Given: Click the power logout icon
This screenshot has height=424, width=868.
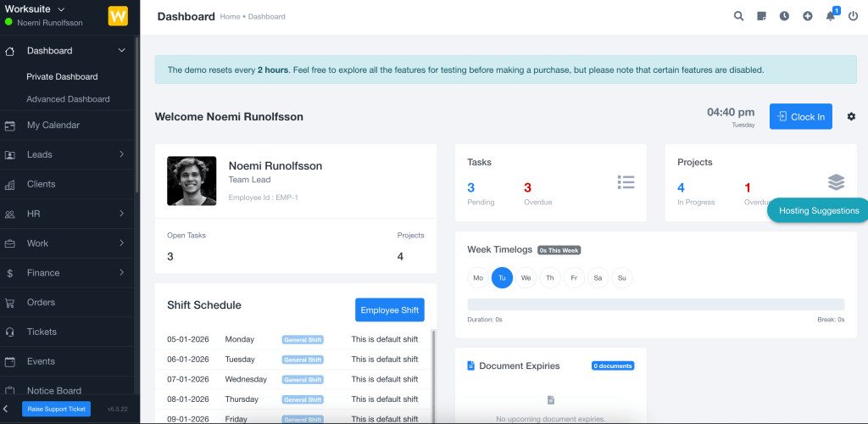Looking at the screenshot, I should point(853,16).
